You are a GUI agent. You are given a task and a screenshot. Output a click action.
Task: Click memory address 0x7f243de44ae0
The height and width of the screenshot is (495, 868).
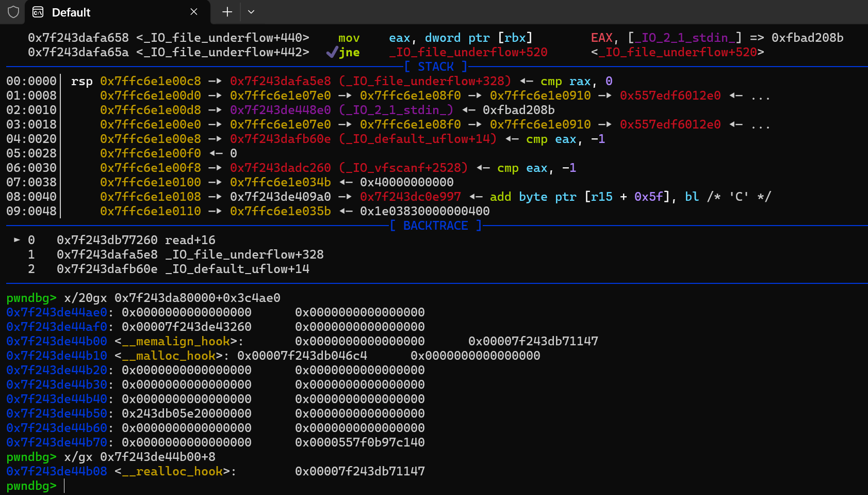tap(57, 312)
